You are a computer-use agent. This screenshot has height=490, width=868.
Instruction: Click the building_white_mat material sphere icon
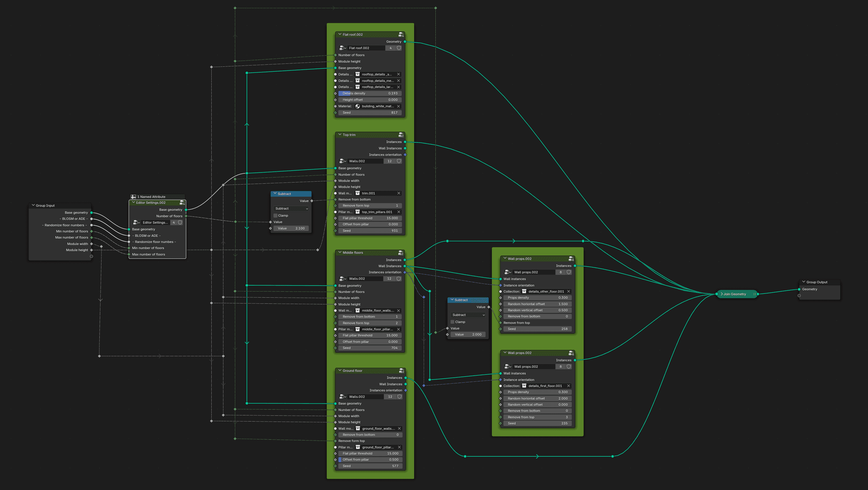(358, 106)
